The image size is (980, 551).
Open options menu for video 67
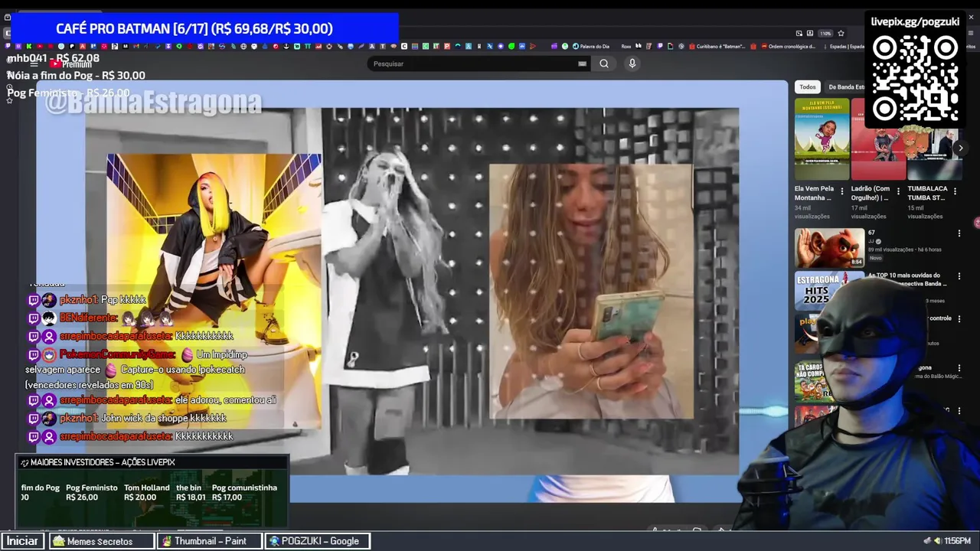pos(959,233)
